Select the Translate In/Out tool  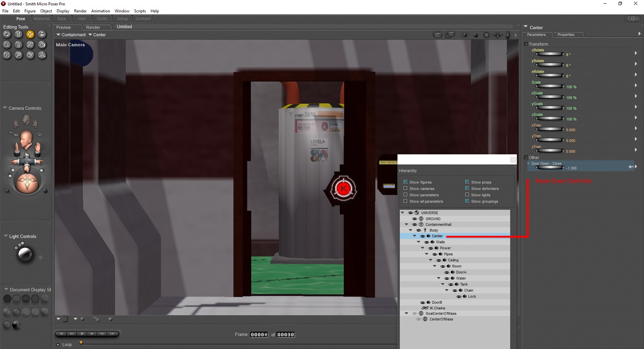[x=42, y=35]
